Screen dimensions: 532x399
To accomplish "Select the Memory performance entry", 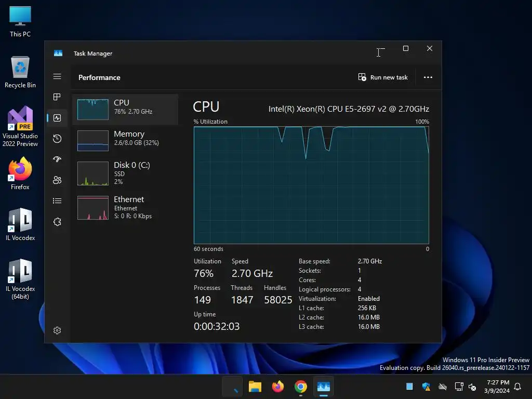I will click(x=125, y=140).
